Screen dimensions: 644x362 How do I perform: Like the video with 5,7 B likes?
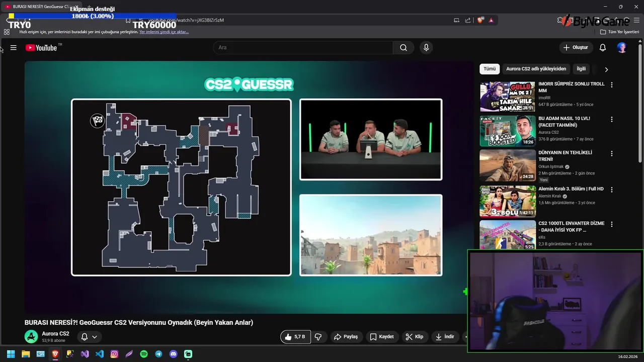pos(295,337)
